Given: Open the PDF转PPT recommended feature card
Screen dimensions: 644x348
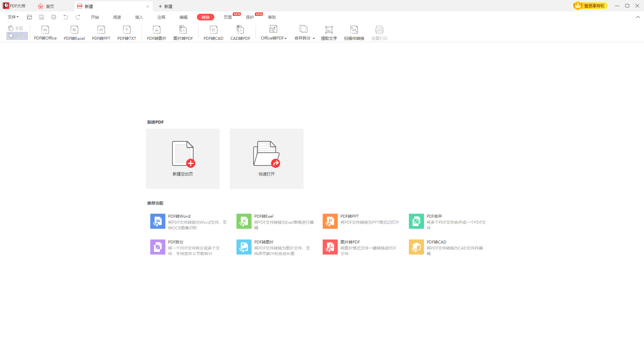Looking at the screenshot, I should [361, 221].
